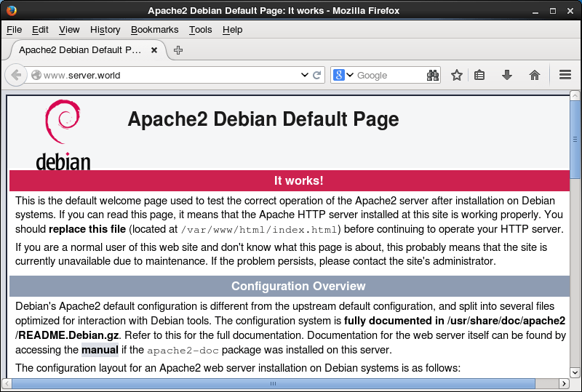Minimize the Firefox window
The height and width of the screenshot is (392, 582).
tap(535, 11)
